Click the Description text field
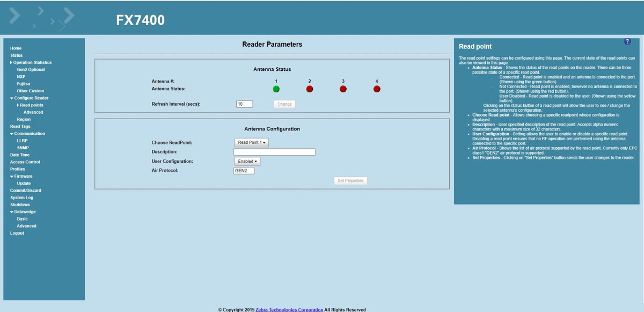The width and height of the screenshot is (644, 312). [274, 152]
